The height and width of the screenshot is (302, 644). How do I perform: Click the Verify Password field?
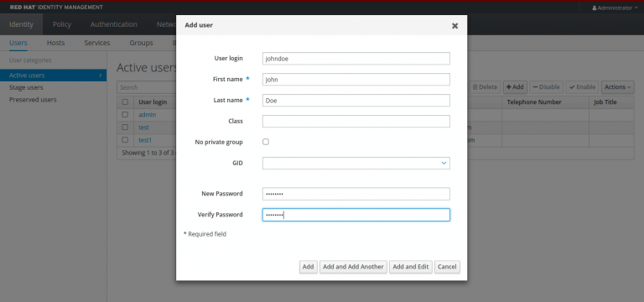point(356,215)
